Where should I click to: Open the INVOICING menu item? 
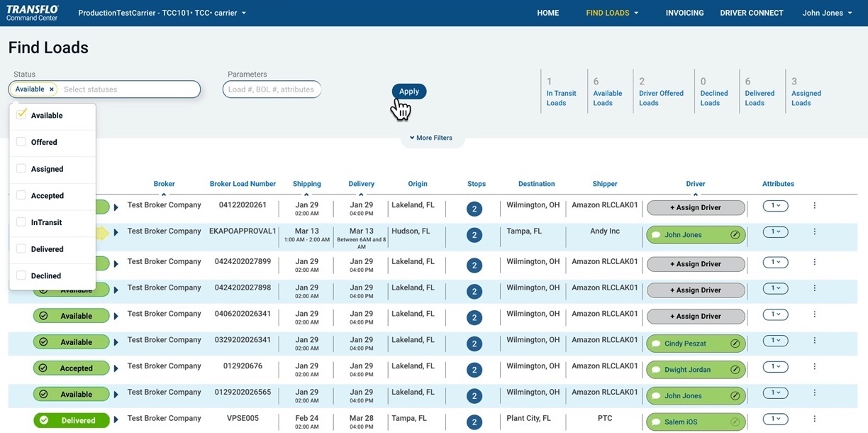click(684, 12)
